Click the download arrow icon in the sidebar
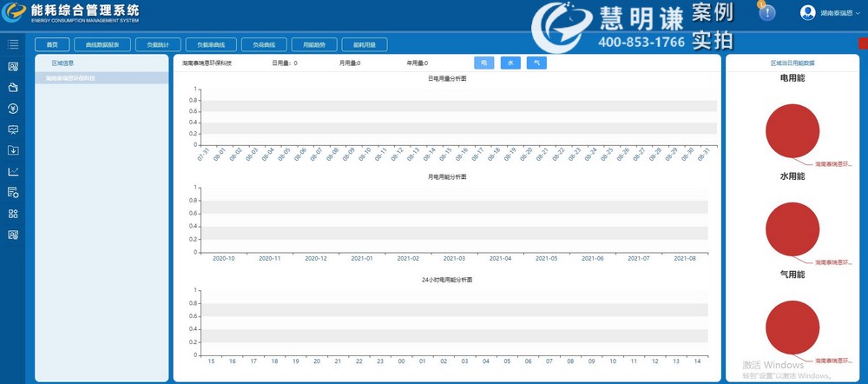868x384 pixels. point(13,150)
